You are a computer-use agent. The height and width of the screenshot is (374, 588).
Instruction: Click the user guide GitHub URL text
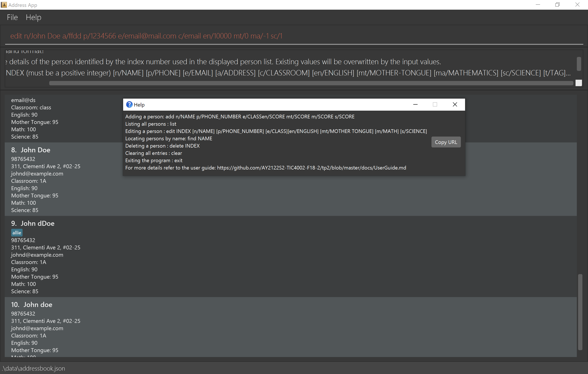pos(311,168)
